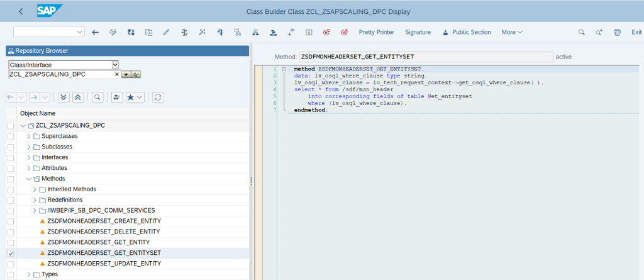Expand the Superclasses folder
Image resolution: width=644 pixels, height=280 pixels.
pyautogui.click(x=29, y=136)
